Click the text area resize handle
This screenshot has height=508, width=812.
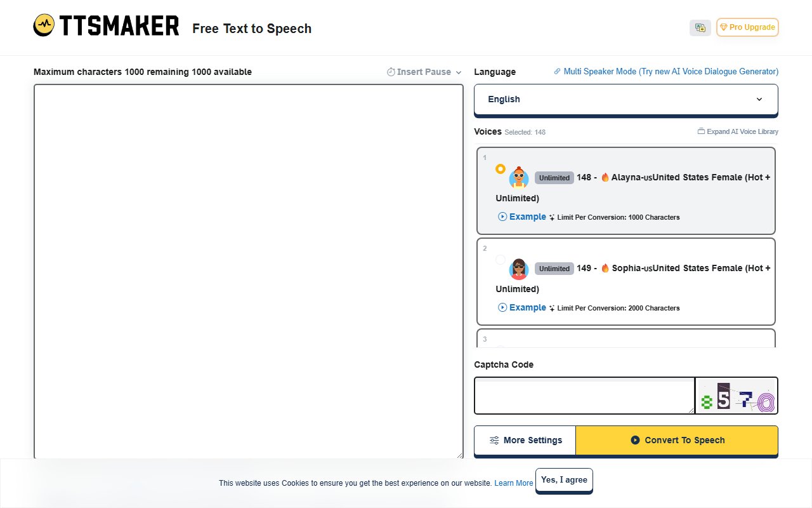click(460, 455)
